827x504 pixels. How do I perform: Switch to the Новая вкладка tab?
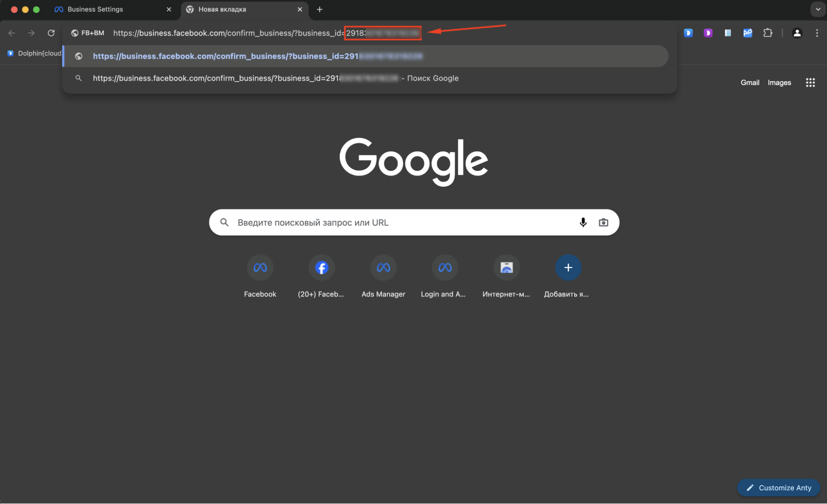point(244,10)
